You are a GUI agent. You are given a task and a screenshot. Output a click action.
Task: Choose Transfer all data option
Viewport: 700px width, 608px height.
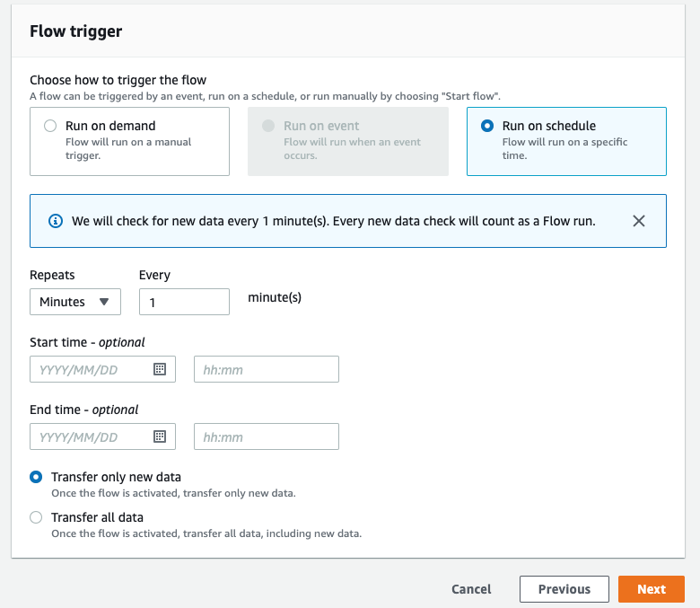[36, 517]
